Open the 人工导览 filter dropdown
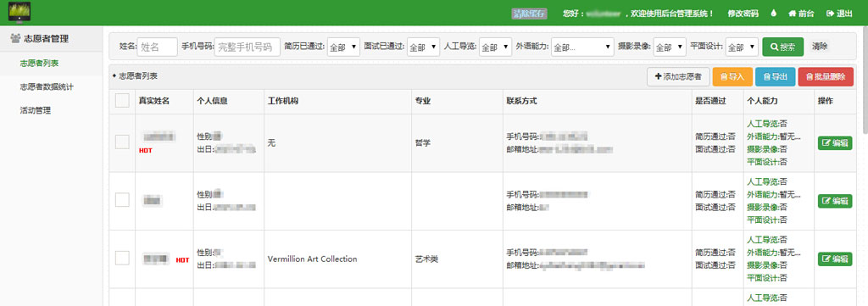This screenshot has width=868, height=306. point(495,47)
